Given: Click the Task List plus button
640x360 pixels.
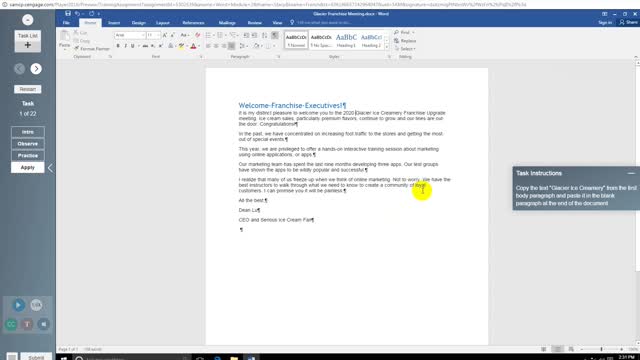Looking at the screenshot, I should pos(28,45).
